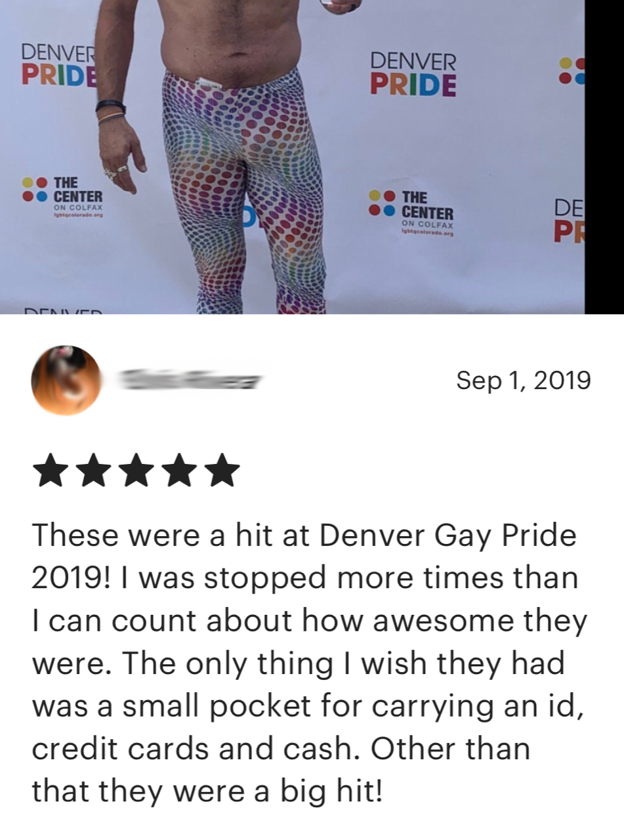Viewport: 624px width, 840px height.
Task: Click the blurred reviewer name
Action: coord(190,380)
